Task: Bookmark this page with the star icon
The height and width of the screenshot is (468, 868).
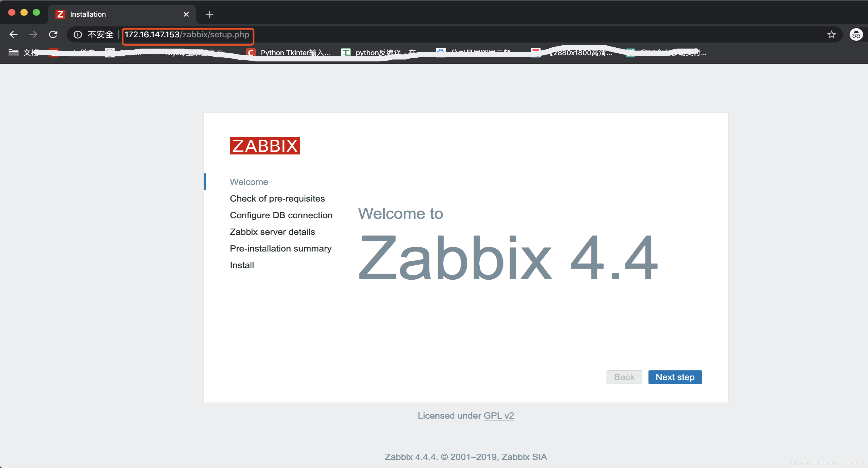Action: tap(831, 34)
